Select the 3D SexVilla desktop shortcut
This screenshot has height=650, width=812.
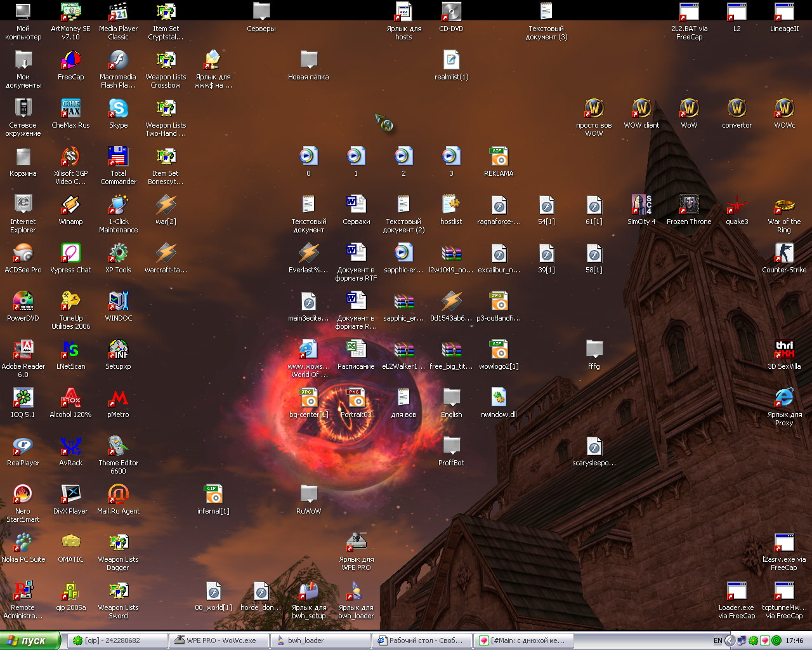(784, 355)
